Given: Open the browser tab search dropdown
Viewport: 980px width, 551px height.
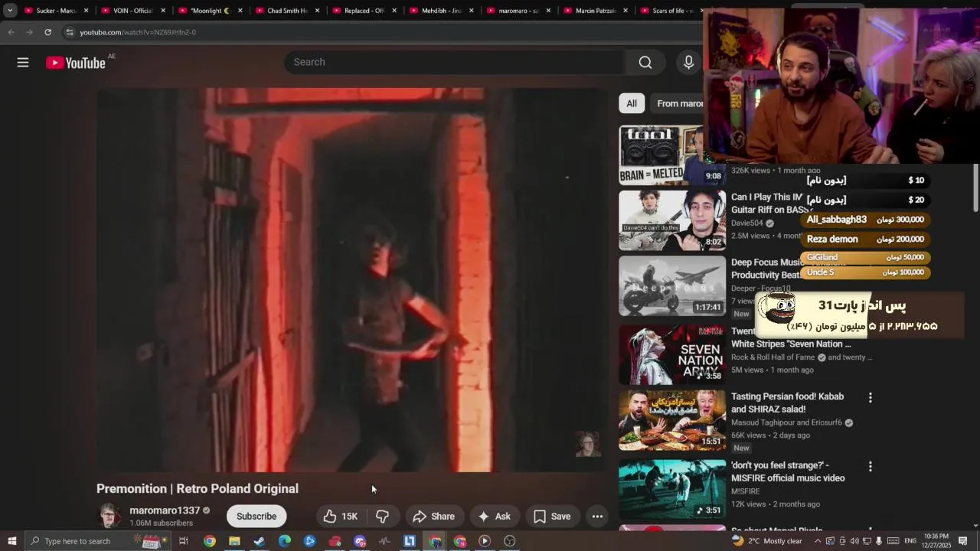Looking at the screenshot, I should pyautogui.click(x=10, y=11).
